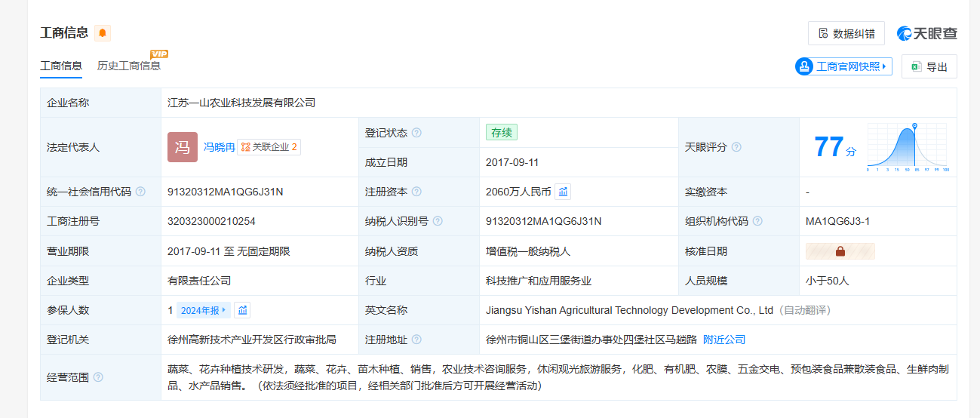
Task: Open the 天眼查 logo
Action: (927, 33)
